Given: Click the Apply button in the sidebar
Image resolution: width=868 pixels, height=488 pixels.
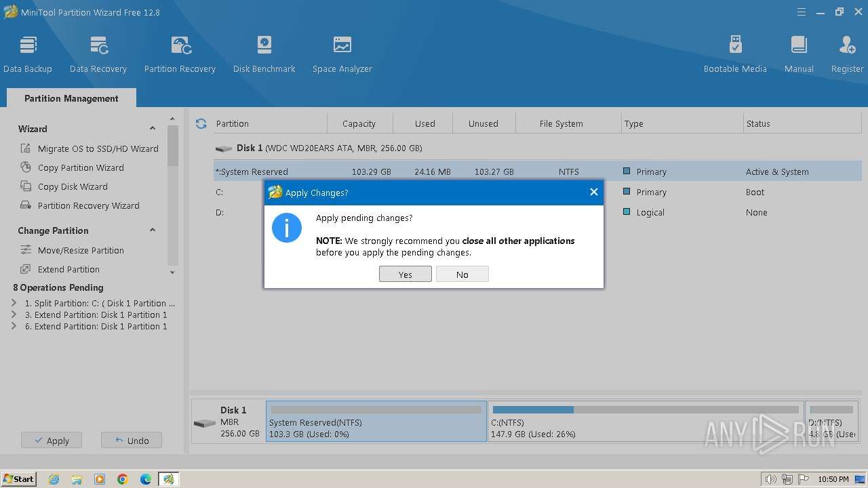Looking at the screenshot, I should click(52, 441).
